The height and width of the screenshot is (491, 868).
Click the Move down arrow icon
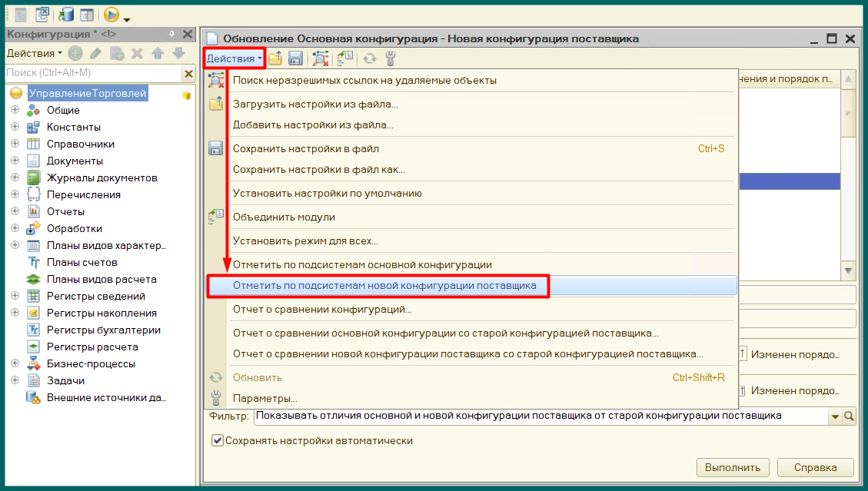178,53
